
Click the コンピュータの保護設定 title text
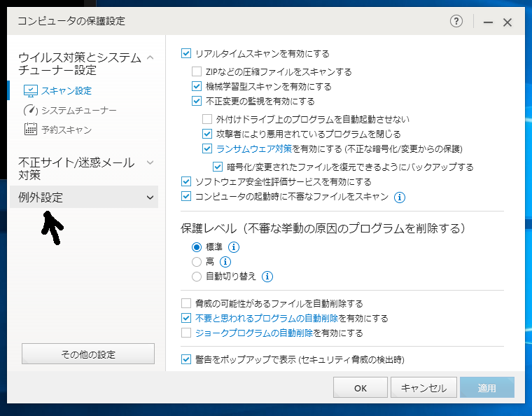tap(71, 21)
